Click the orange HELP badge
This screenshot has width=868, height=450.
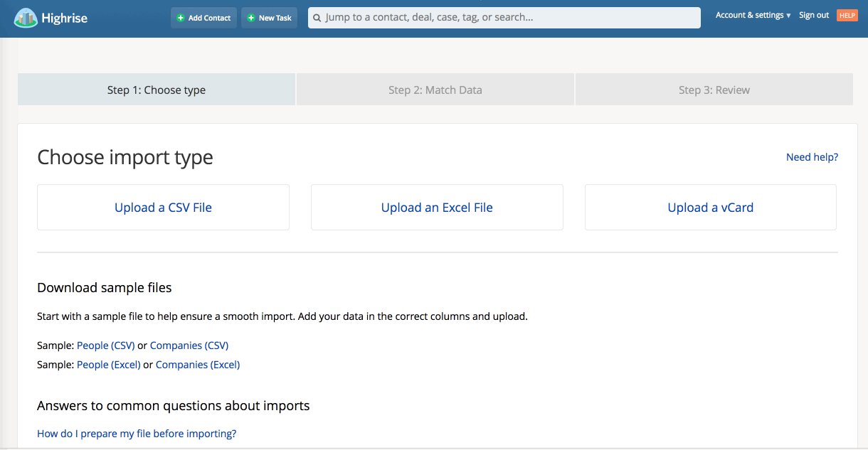847,14
